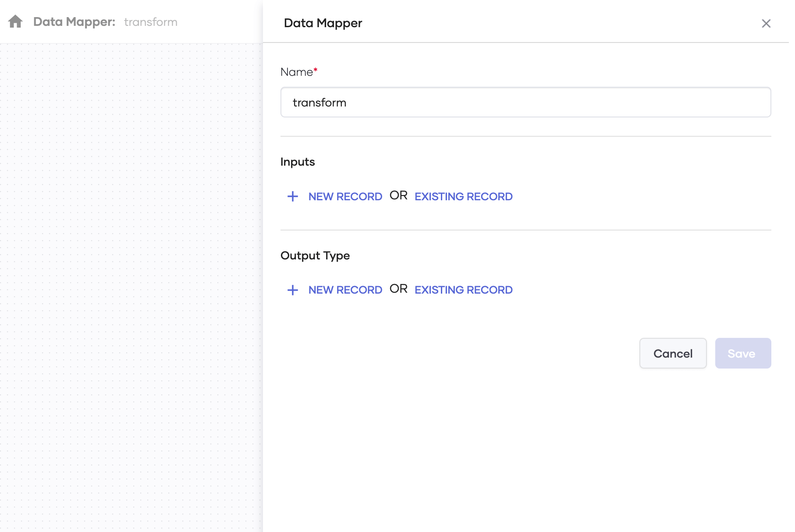Click the 'transform' breadcrumb text in header

[151, 22]
